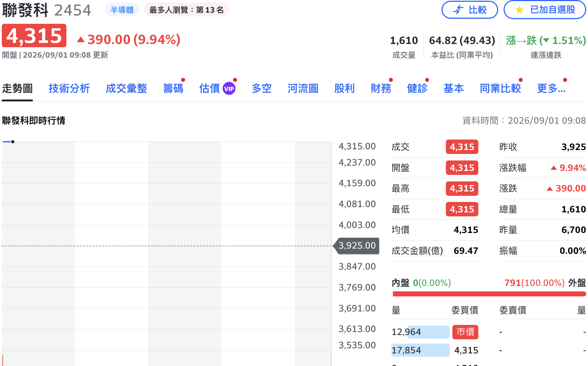This screenshot has height=366, width=588.
Task: Click the 昨收 3,925 value
Action: click(x=574, y=147)
